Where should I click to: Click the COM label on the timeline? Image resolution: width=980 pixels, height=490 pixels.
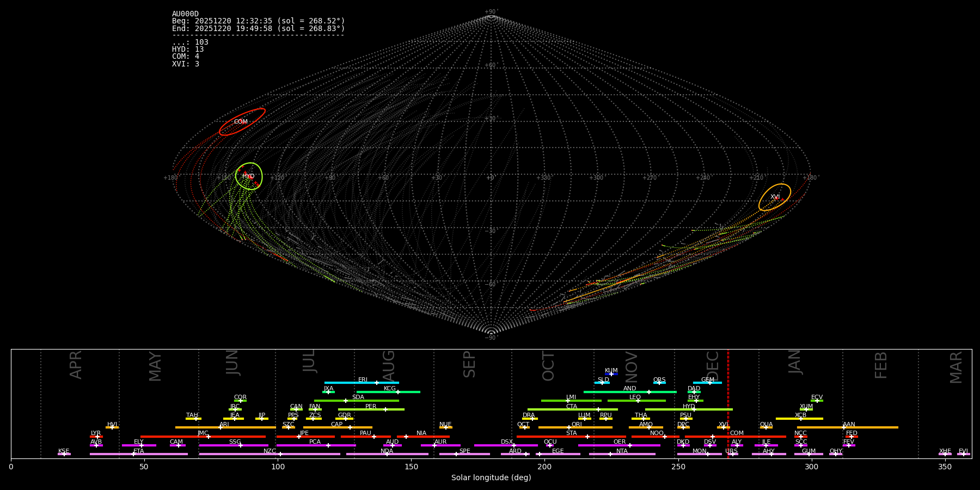737,433
